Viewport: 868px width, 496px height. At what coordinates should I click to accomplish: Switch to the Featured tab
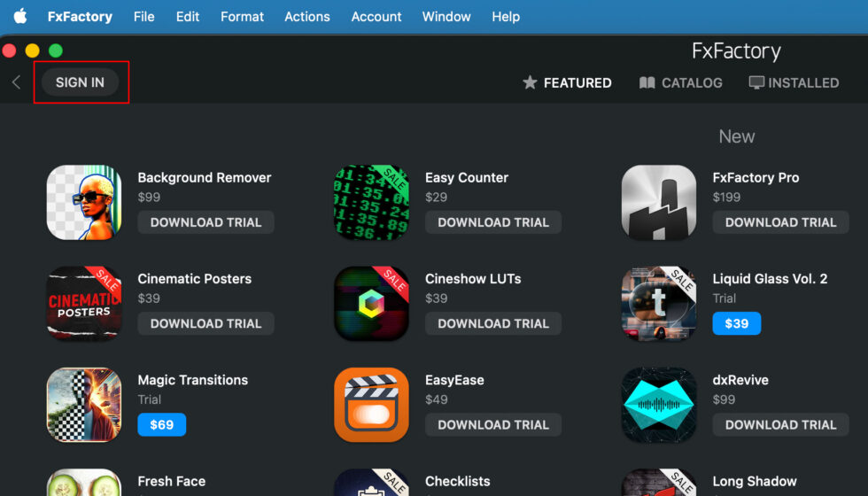(567, 82)
